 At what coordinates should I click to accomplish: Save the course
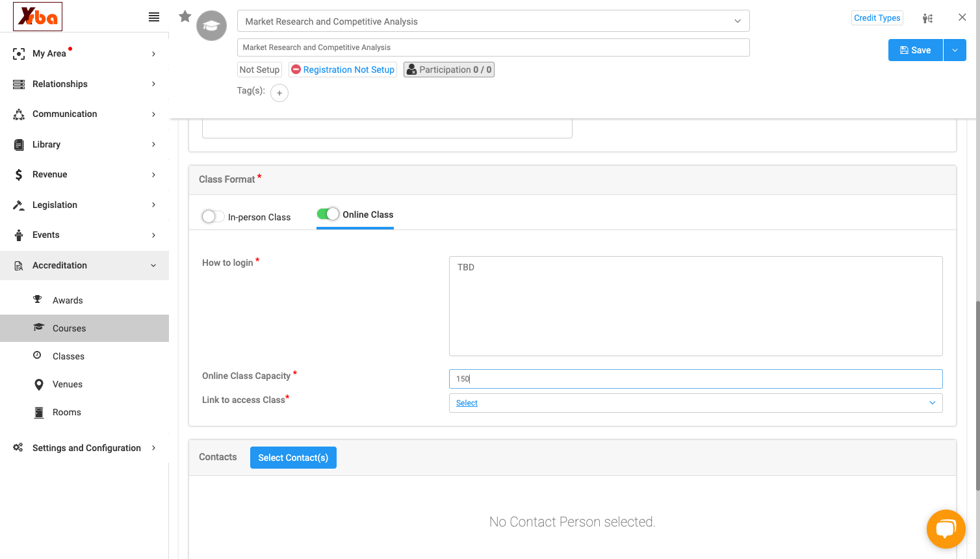(x=916, y=50)
